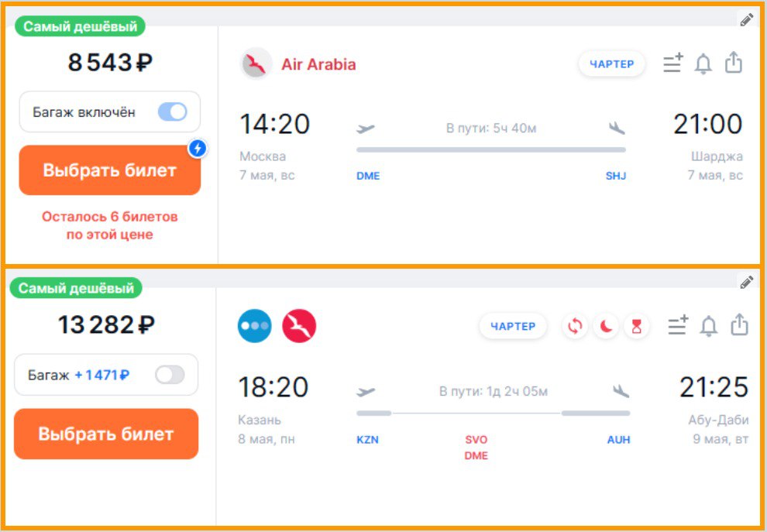Click the night layover moon icon

[x=606, y=326]
